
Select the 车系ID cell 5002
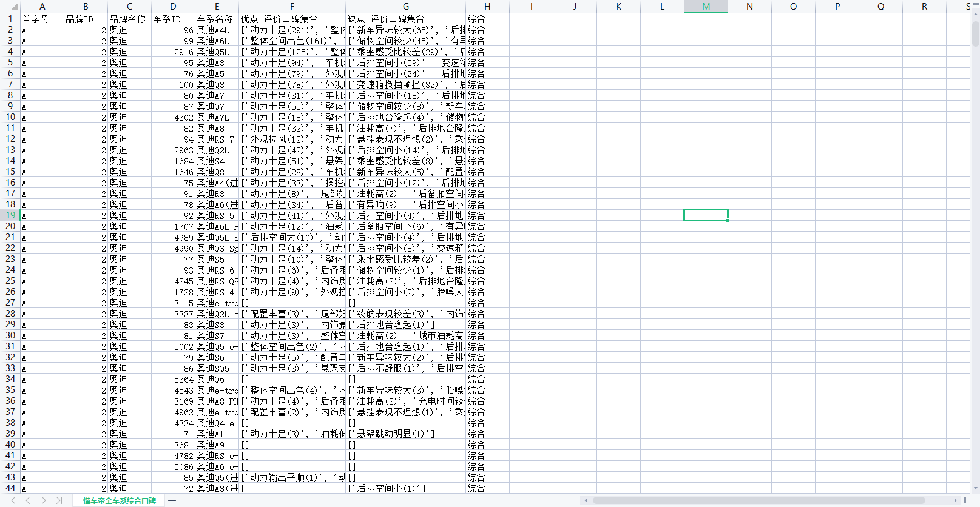[x=173, y=346]
